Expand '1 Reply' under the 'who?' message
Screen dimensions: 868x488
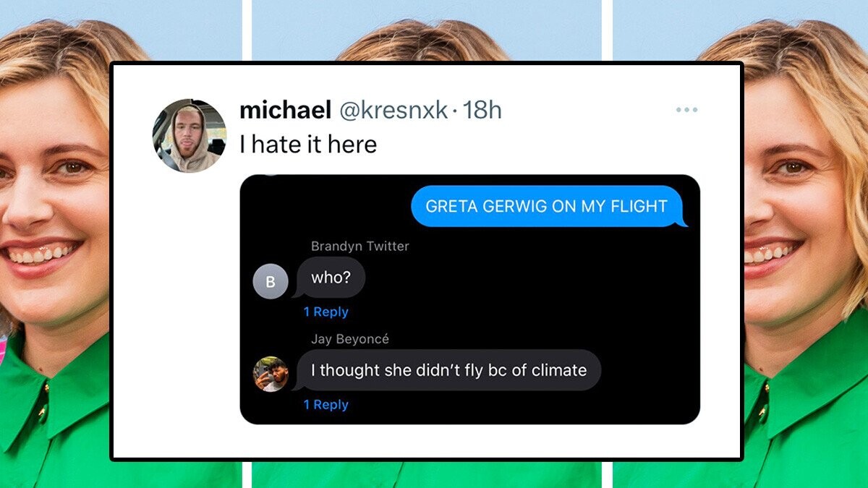[x=325, y=312]
